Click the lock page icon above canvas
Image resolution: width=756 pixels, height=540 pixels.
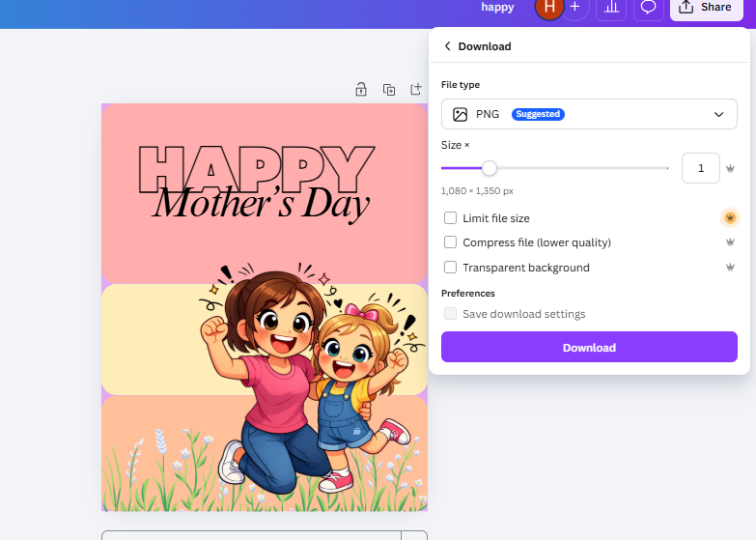coord(360,90)
